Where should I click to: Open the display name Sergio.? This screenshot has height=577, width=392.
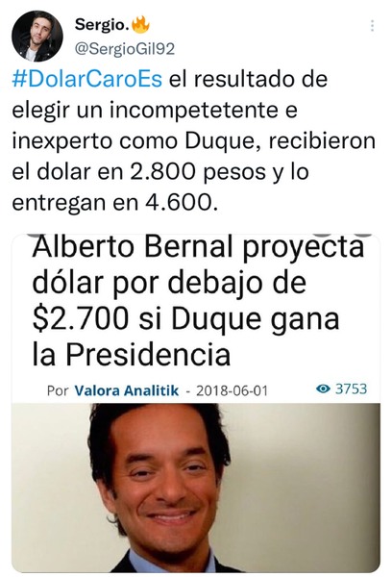tap(102, 25)
